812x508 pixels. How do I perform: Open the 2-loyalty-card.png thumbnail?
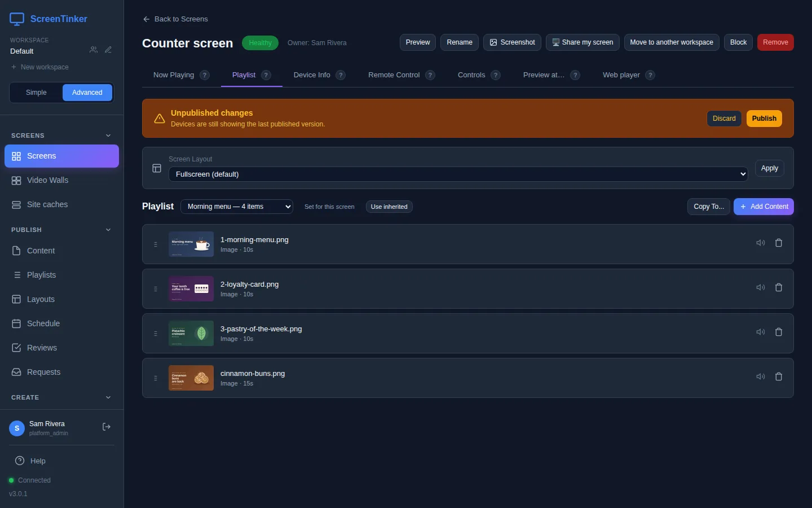[x=191, y=289]
